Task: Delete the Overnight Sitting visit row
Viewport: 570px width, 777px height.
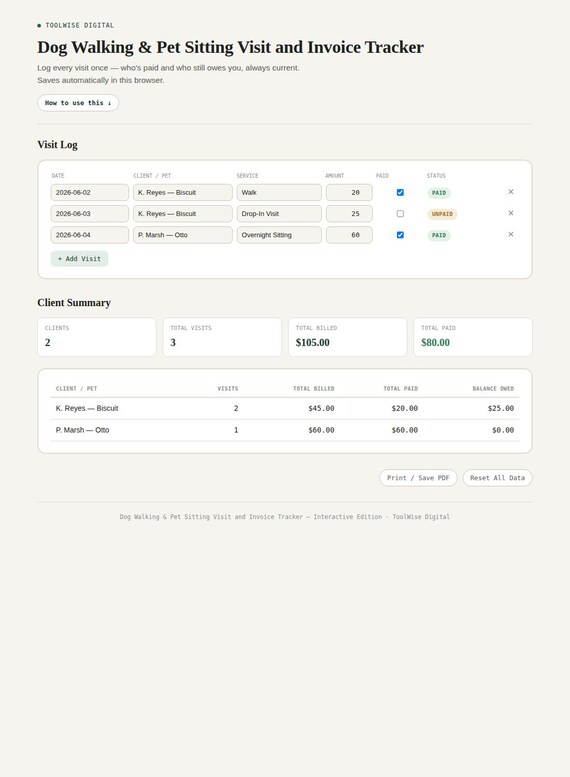Action: [x=511, y=234]
